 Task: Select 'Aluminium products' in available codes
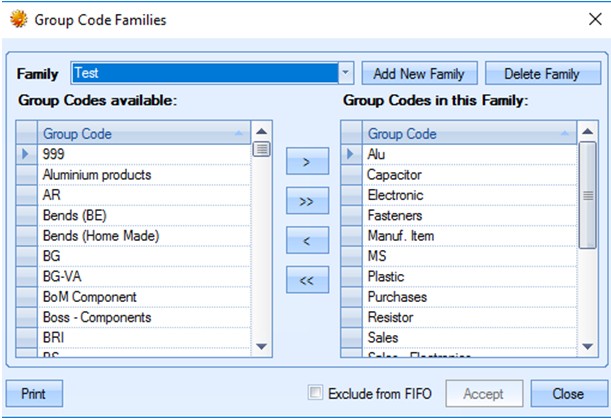tap(97, 175)
